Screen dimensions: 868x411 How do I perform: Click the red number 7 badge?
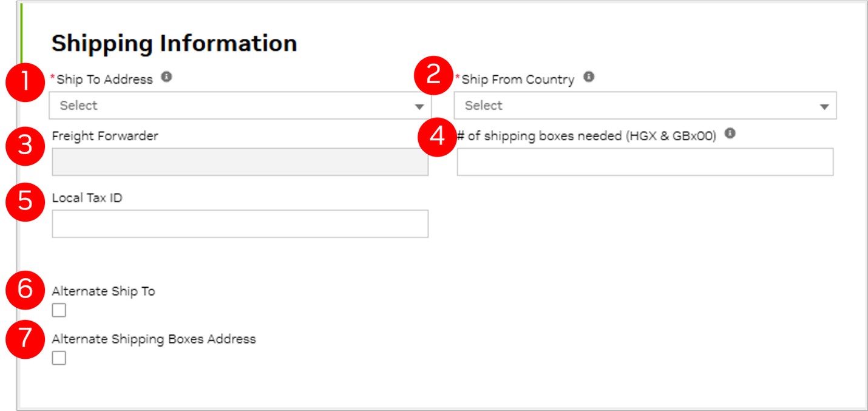25,338
